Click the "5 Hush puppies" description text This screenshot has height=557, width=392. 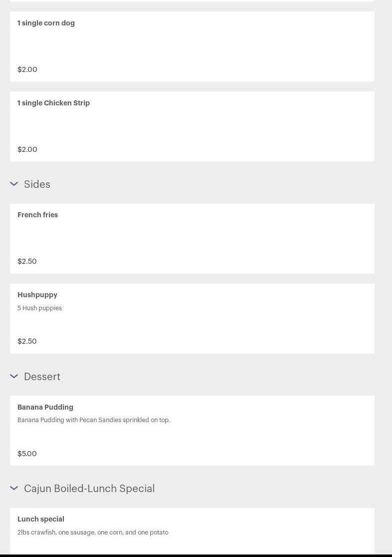[39, 308]
